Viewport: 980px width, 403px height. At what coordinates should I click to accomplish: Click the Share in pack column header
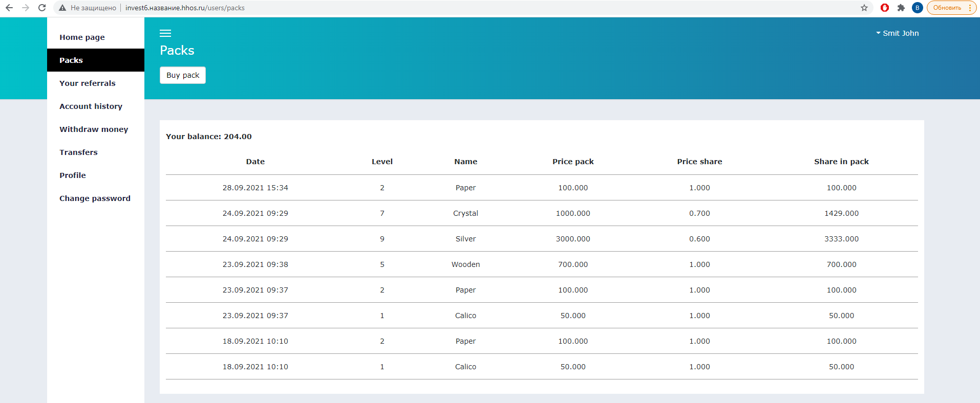841,162
